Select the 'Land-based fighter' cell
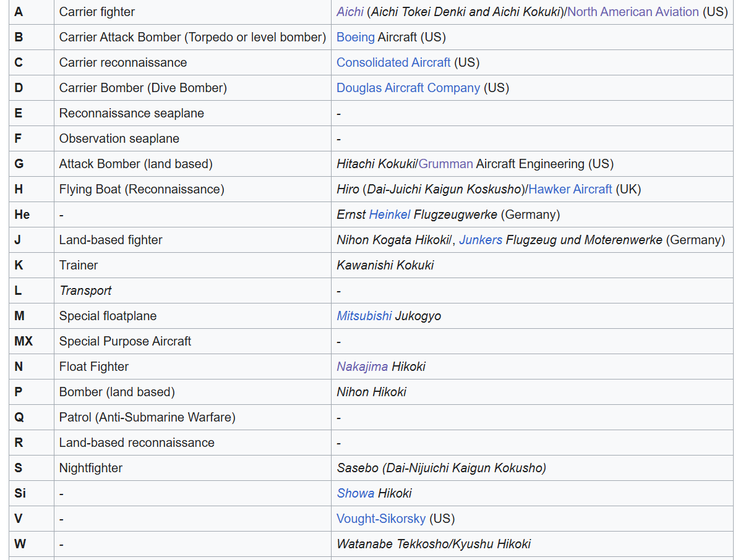Image resolution: width=738 pixels, height=560 pixels. click(x=192, y=240)
